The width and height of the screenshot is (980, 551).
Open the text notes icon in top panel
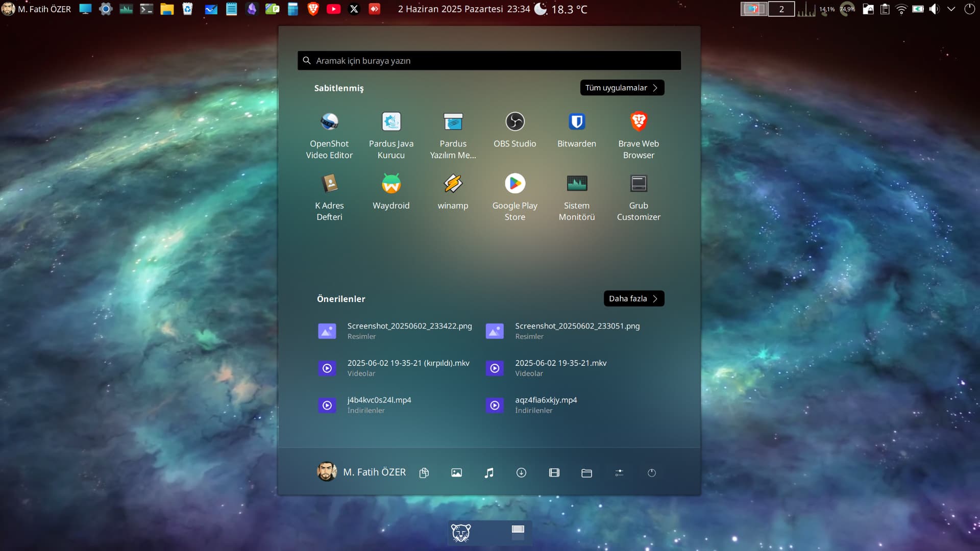(x=231, y=9)
